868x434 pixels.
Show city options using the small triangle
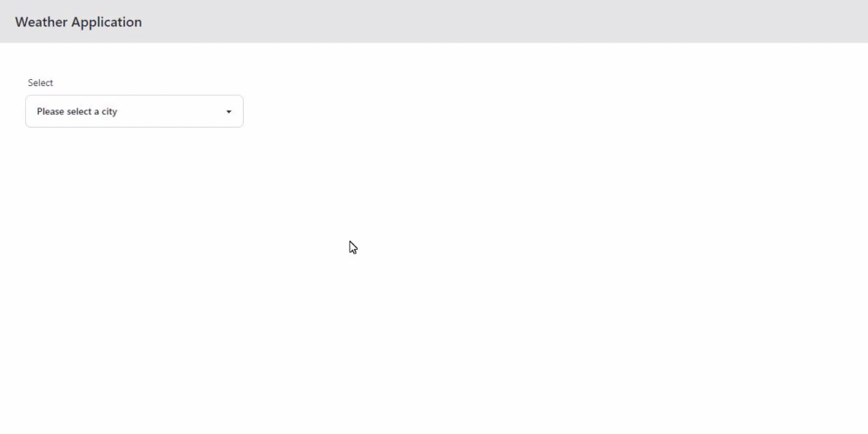click(x=228, y=112)
